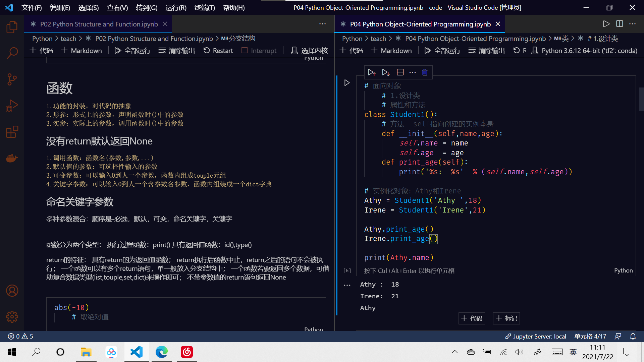The width and height of the screenshot is (644, 362).
Task: Switch to P02 Python Structure and Function tab
Action: pyautogui.click(x=97, y=24)
